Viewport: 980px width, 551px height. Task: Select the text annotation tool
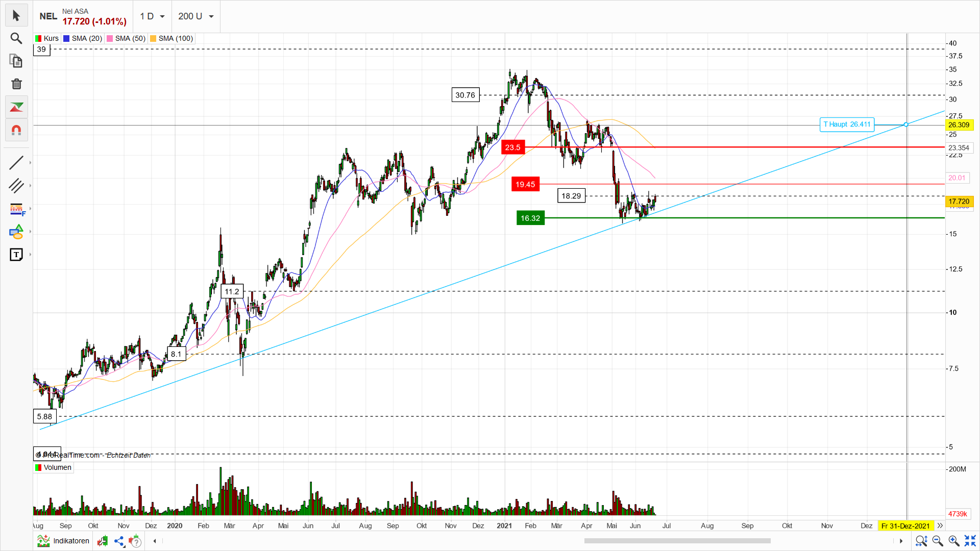pos(16,255)
